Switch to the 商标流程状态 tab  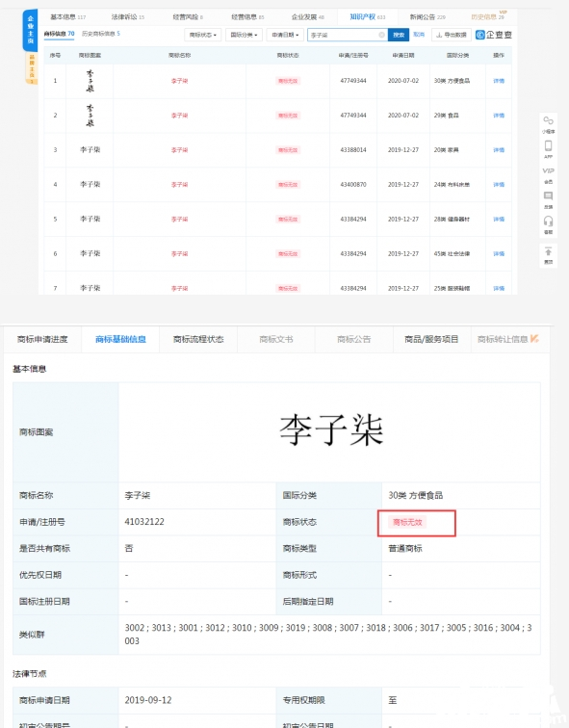click(198, 339)
